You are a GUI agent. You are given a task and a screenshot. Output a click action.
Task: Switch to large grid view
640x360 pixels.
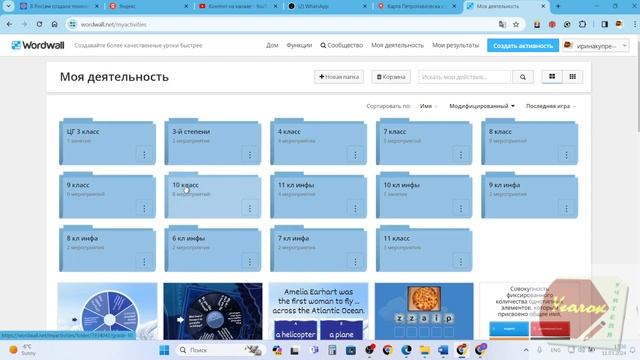pos(552,77)
